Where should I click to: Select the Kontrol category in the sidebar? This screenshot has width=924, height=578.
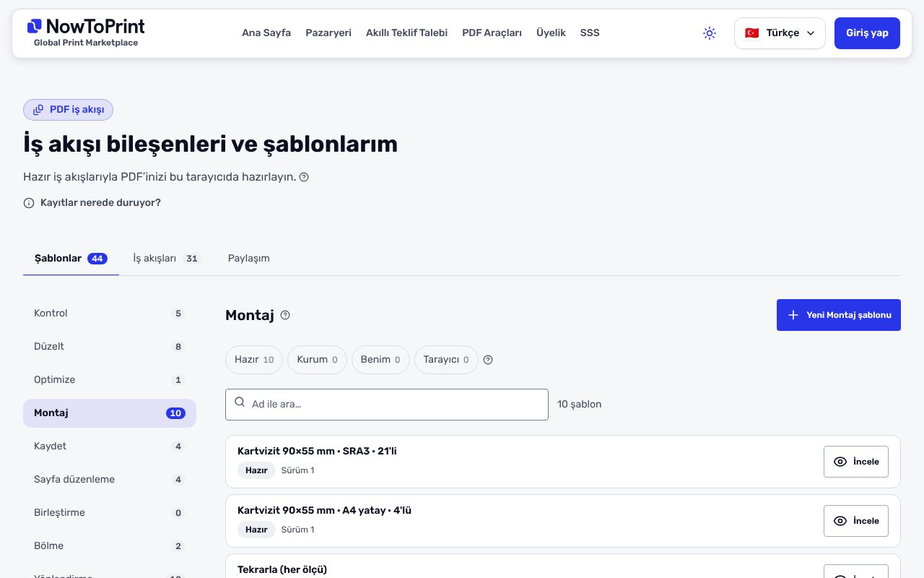[110, 314]
